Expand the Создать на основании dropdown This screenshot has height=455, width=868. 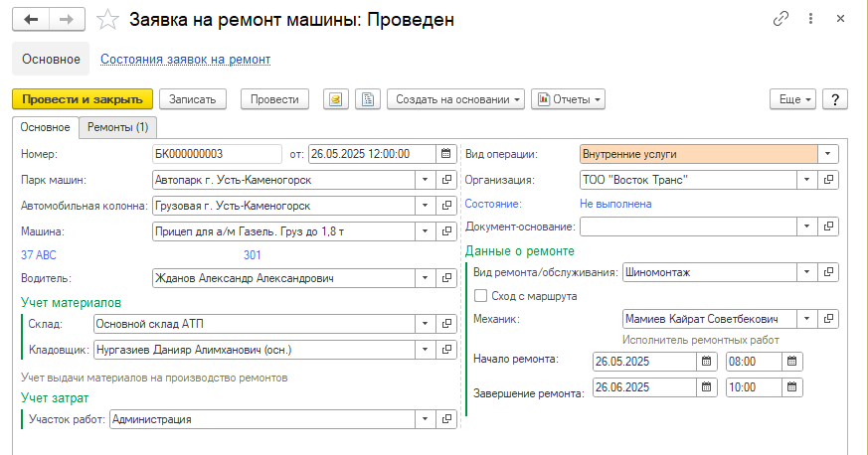(455, 99)
